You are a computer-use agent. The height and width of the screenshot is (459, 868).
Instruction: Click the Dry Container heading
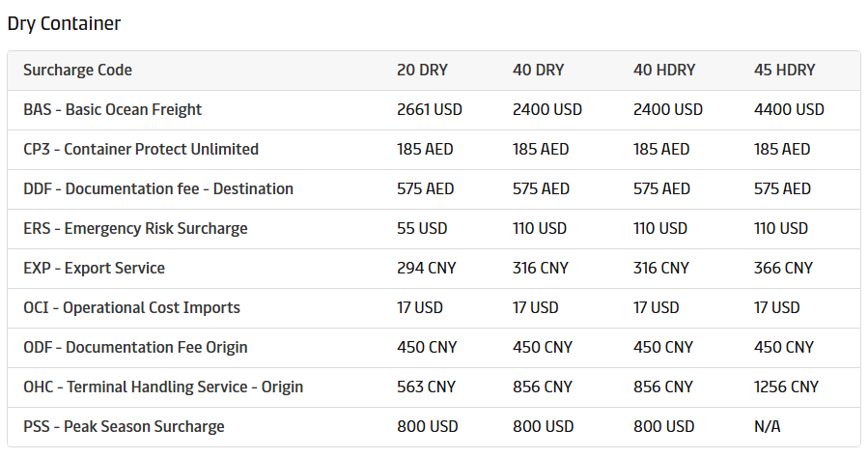(64, 23)
